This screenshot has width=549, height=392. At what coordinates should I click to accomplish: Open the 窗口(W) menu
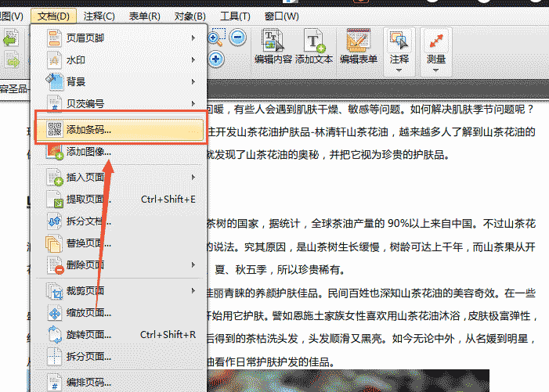tap(281, 16)
